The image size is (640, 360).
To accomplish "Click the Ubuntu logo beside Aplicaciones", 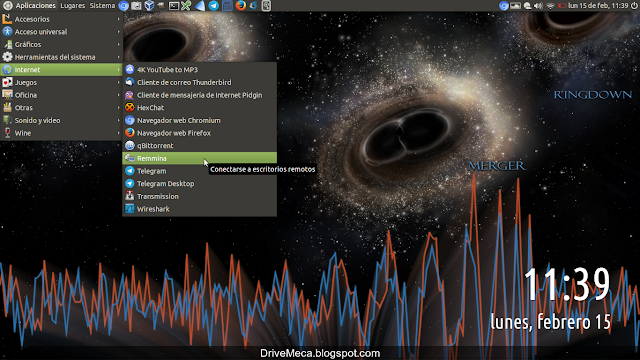I will coord(7,6).
